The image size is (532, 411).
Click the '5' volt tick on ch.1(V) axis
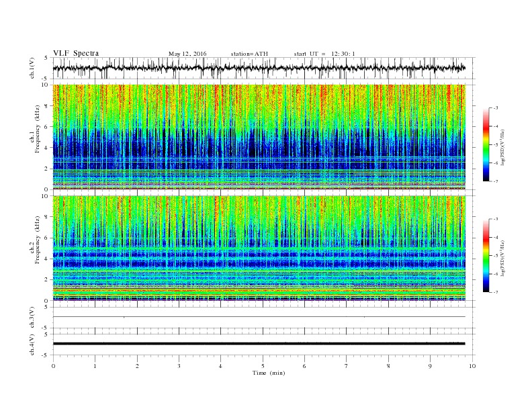point(46,58)
